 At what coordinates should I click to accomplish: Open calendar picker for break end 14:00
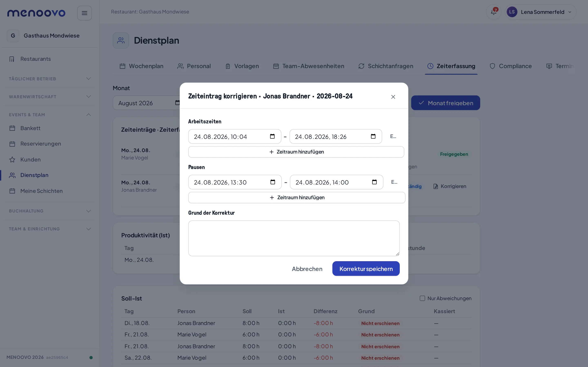(x=374, y=182)
